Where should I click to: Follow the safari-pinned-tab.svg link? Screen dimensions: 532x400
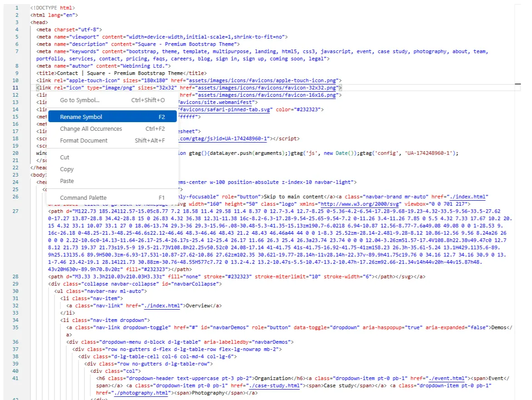coord(225,109)
